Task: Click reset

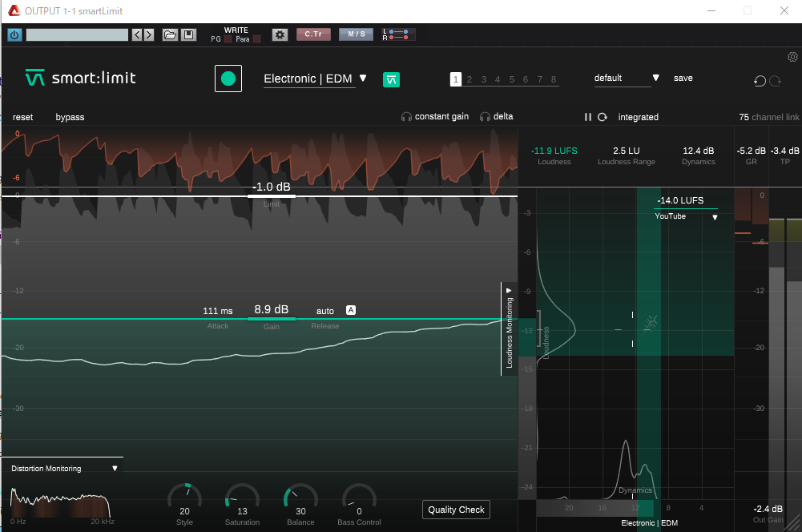Action: click(x=22, y=117)
